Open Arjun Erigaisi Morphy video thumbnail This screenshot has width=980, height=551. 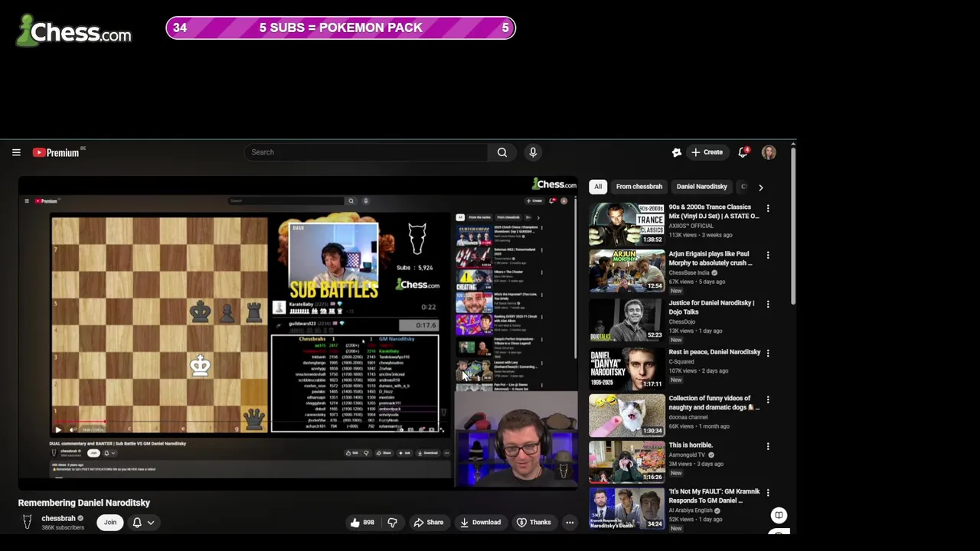tap(627, 271)
